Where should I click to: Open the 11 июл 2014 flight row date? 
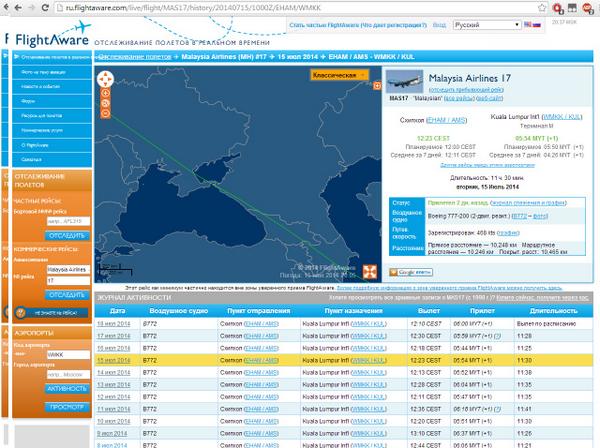click(114, 409)
